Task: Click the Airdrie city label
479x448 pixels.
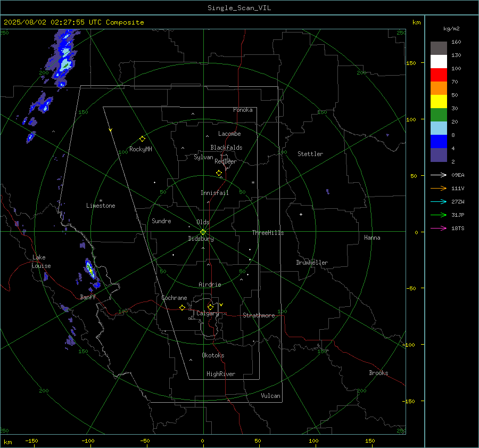Action: click(x=210, y=284)
